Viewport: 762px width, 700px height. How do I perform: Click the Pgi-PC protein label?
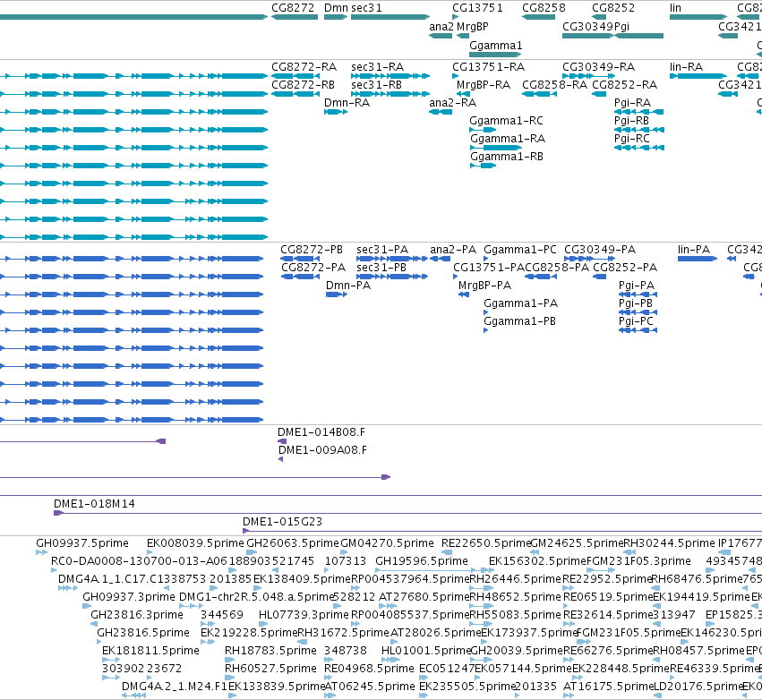(x=636, y=321)
